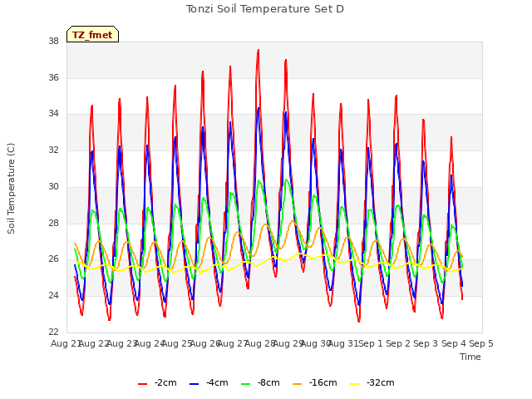
Task: Click the highest red peak on Aug 28
Action: (259, 50)
